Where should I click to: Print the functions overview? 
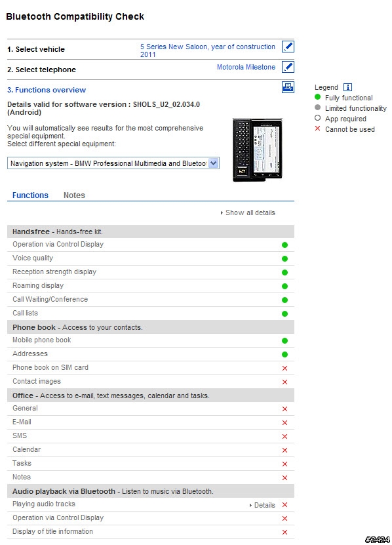[x=288, y=87]
